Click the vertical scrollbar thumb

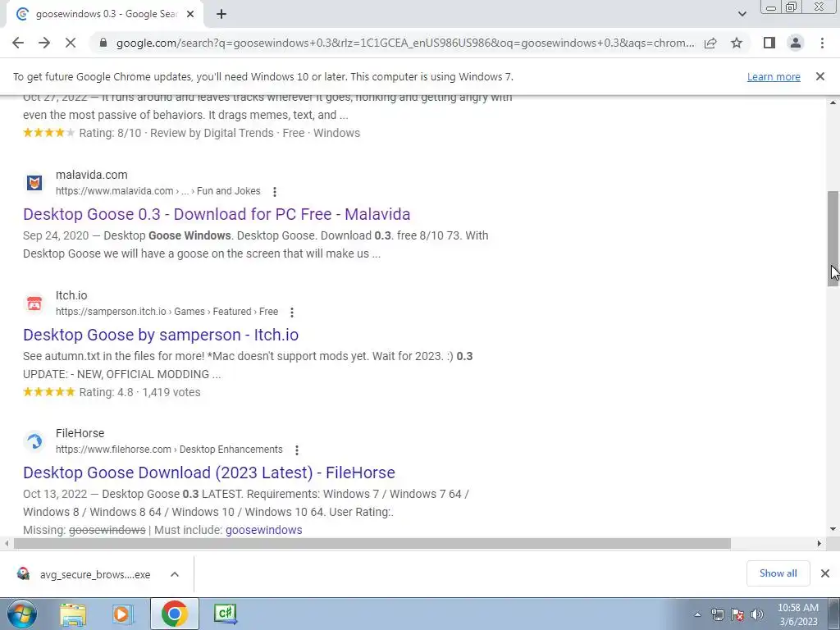833,239
